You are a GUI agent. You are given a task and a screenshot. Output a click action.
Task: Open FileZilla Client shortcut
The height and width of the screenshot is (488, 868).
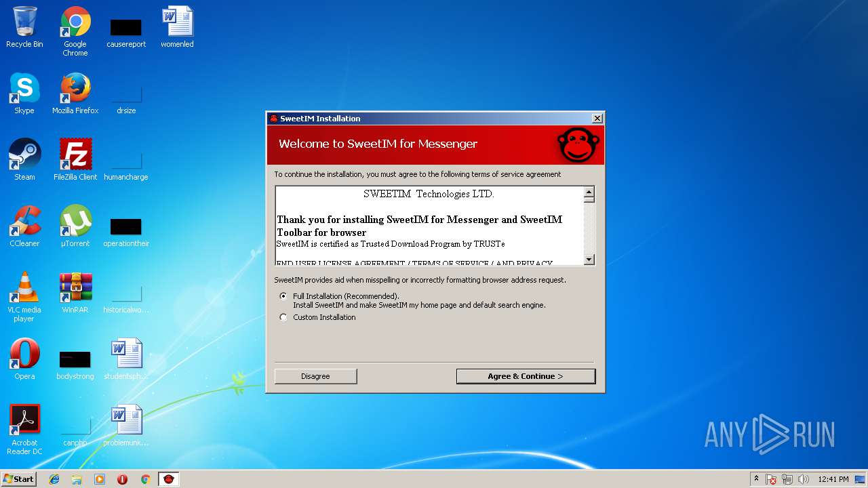pos(75,161)
